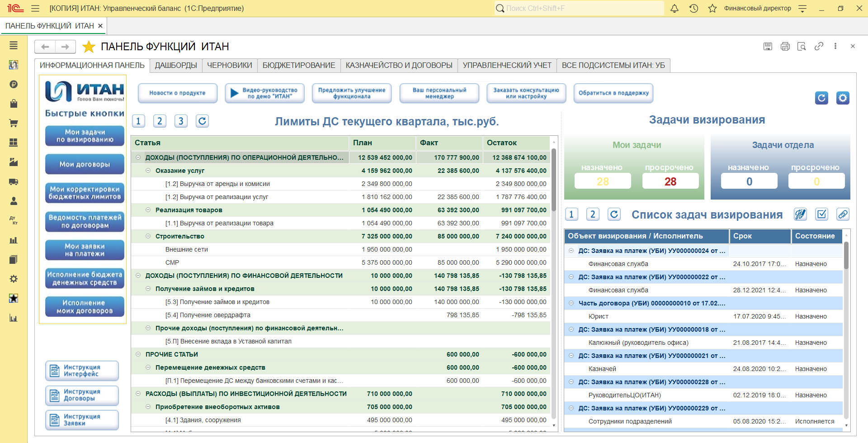Image resolution: width=868 pixels, height=443 pixels.
Task: Select level 3 button above limits table
Action: 181,121
